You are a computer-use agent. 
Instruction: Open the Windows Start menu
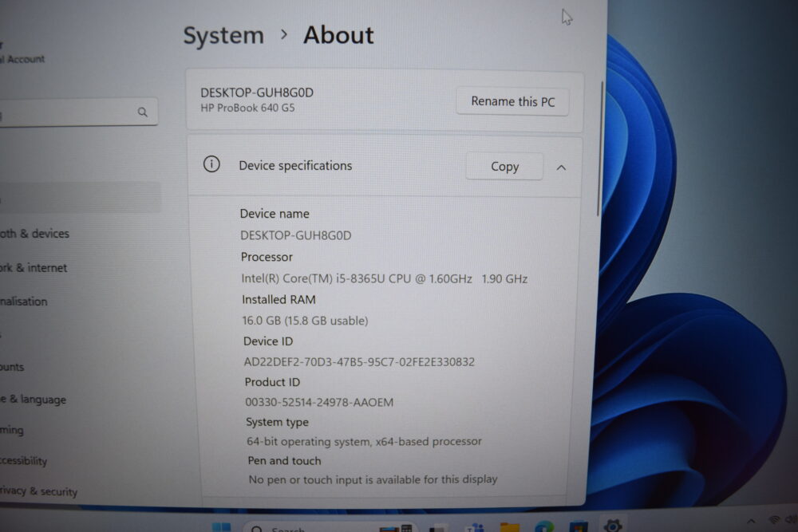pyautogui.click(x=221, y=527)
